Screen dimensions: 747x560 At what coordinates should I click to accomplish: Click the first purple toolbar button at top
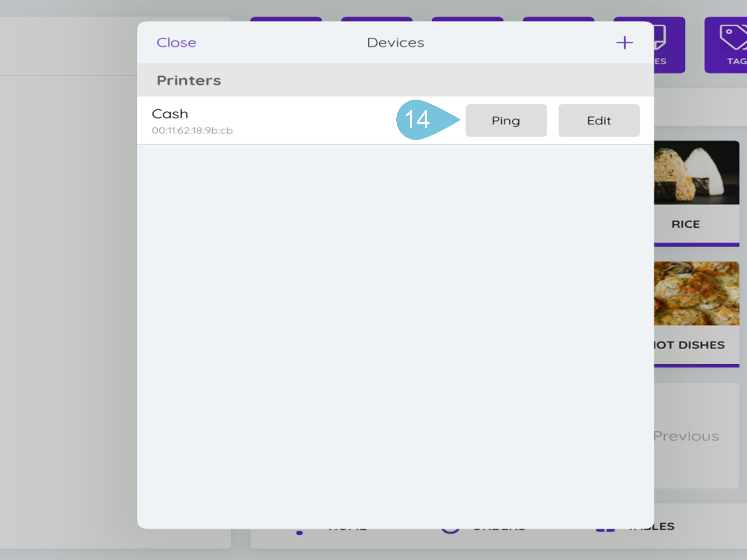[x=286, y=19]
